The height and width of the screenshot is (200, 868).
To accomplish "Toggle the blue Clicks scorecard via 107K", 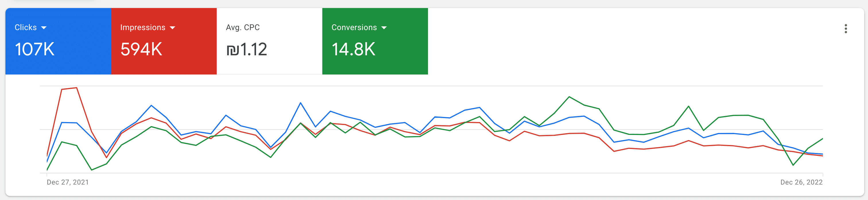I will pos(34,49).
